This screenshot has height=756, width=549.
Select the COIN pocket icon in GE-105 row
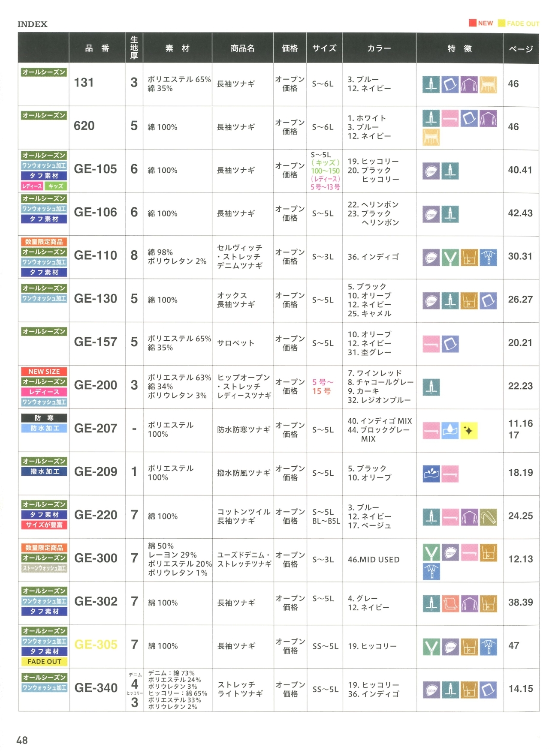431,171
